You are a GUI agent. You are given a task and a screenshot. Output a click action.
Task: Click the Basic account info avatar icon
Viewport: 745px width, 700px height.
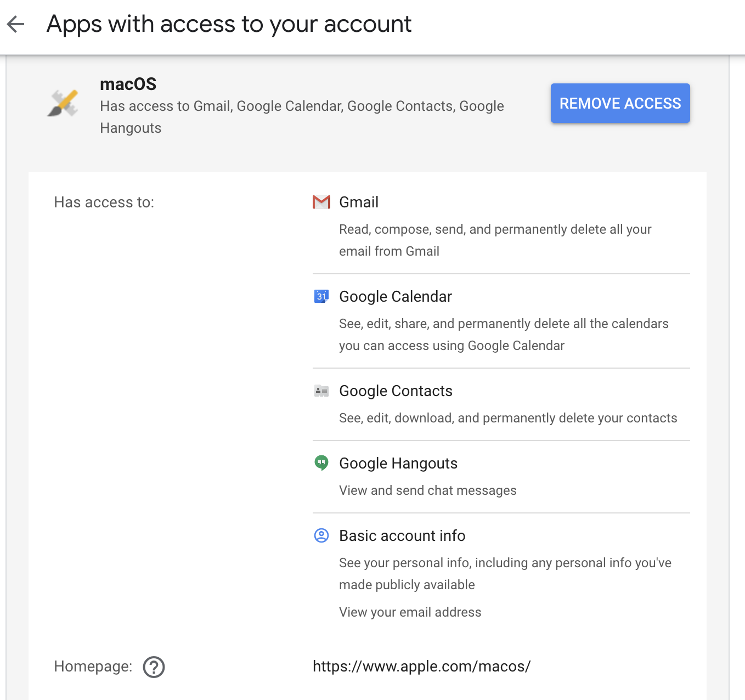pyautogui.click(x=321, y=535)
